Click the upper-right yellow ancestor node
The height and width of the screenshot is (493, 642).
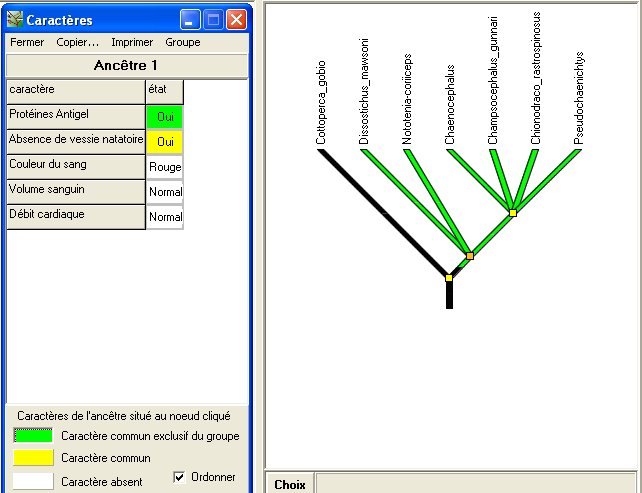[513, 213]
